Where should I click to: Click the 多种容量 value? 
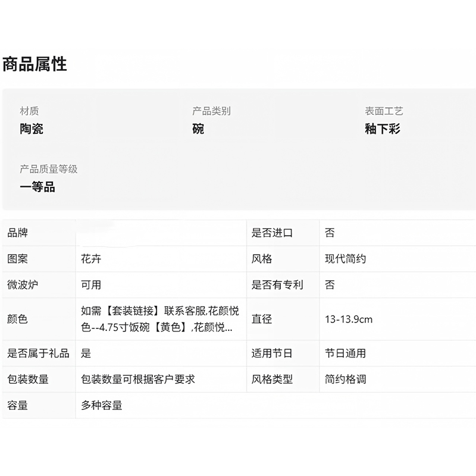click(x=101, y=405)
